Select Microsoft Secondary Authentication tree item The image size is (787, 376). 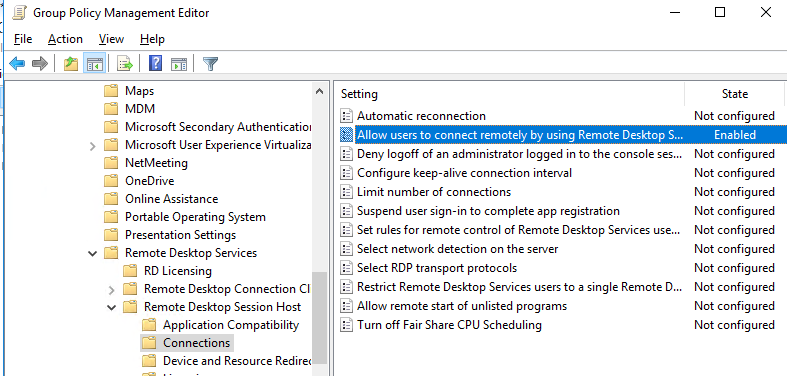coord(218,127)
